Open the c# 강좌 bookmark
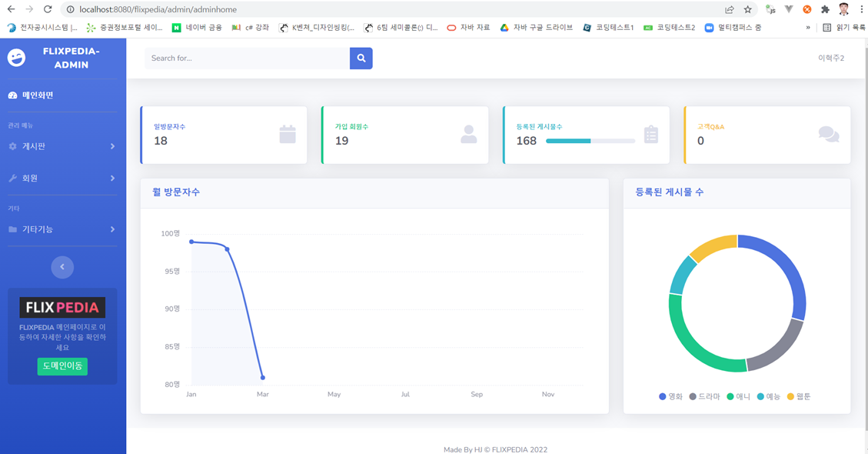Image resolution: width=868 pixels, height=454 pixels. click(x=250, y=27)
